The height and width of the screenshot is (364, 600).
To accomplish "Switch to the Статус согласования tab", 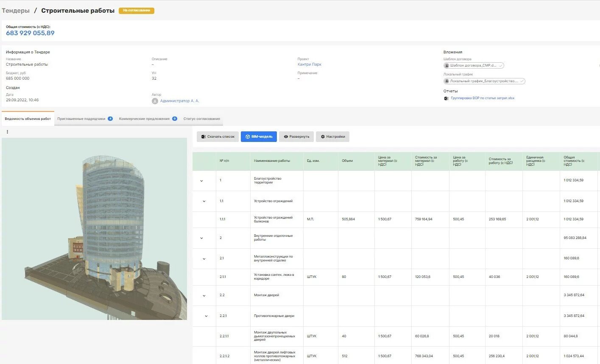I will (x=201, y=119).
